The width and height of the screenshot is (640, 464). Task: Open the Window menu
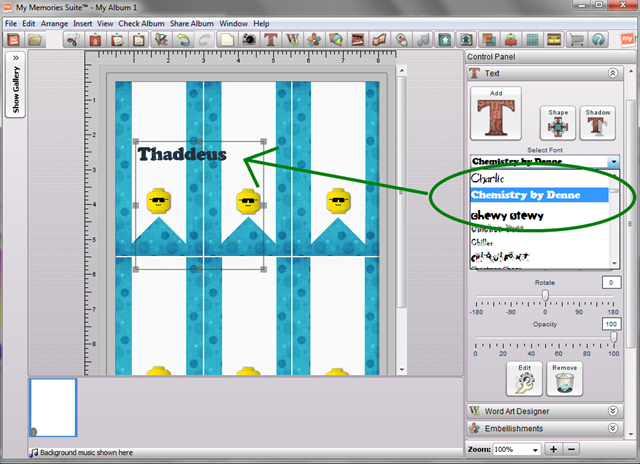[x=233, y=24]
